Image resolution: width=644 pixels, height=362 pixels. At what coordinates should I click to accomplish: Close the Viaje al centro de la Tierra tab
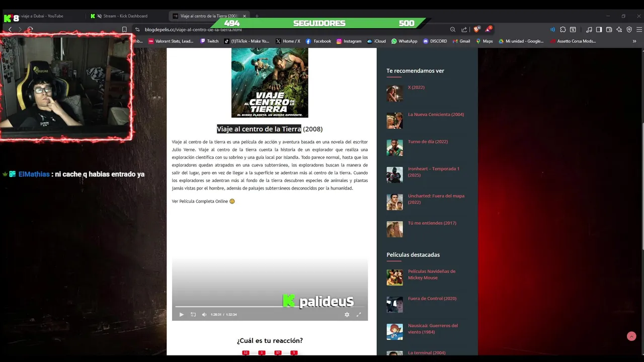click(245, 16)
